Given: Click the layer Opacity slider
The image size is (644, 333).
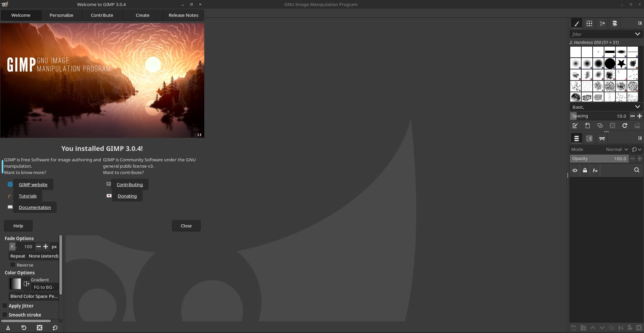Looking at the screenshot, I should 599,159.
